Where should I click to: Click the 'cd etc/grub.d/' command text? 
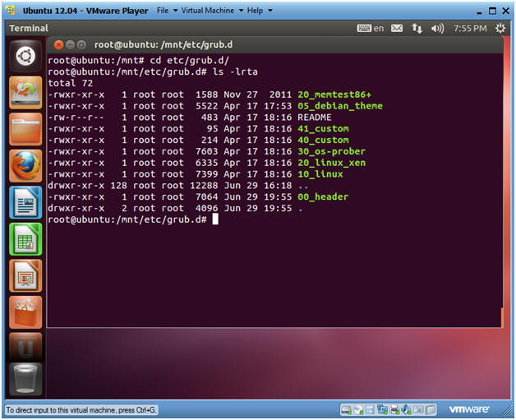point(189,61)
